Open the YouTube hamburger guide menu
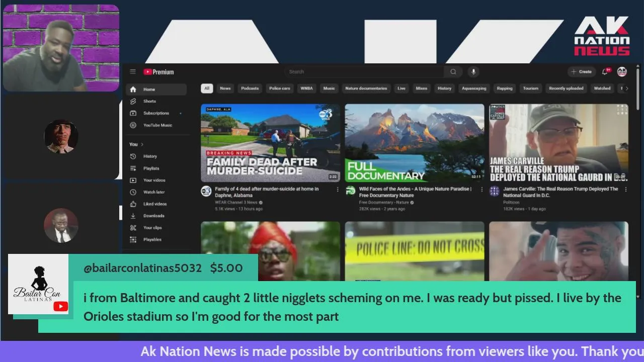644x362 pixels. (x=132, y=72)
